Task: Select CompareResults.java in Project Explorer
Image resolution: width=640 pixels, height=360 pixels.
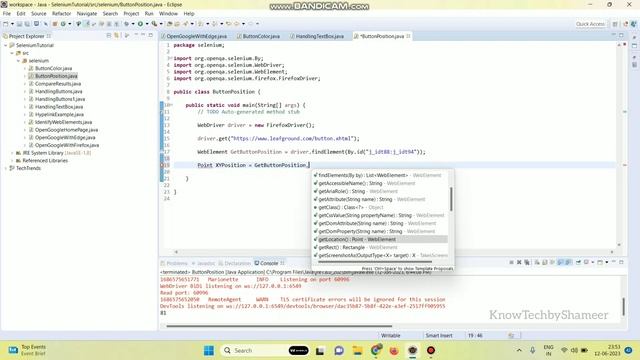Action: [58, 84]
